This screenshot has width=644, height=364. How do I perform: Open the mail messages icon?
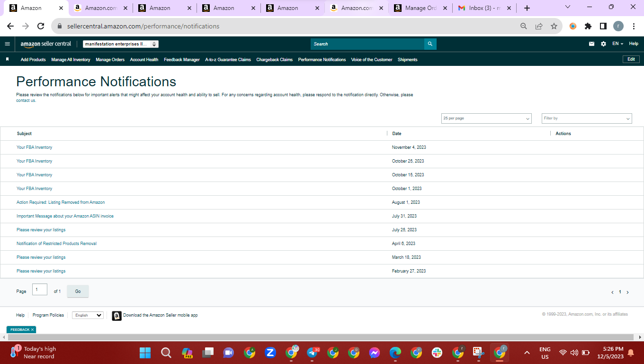(591, 44)
